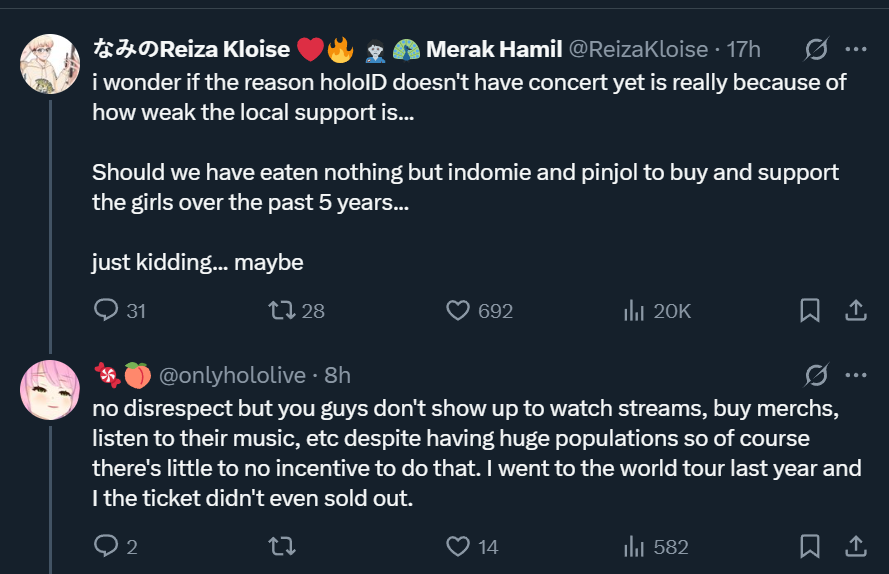The image size is (889, 574).
Task: View analytics of the 582 views reply
Action: tap(634, 546)
